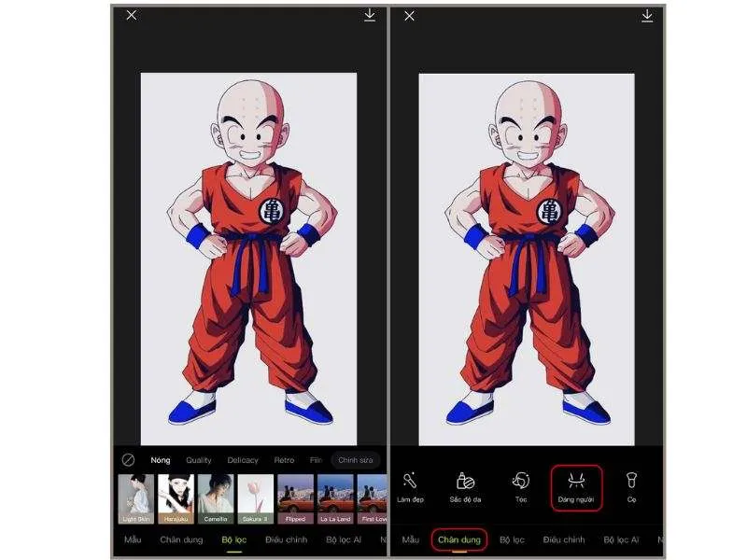
Task: Switch to Mẫu tab in left screen
Action: coord(133,539)
